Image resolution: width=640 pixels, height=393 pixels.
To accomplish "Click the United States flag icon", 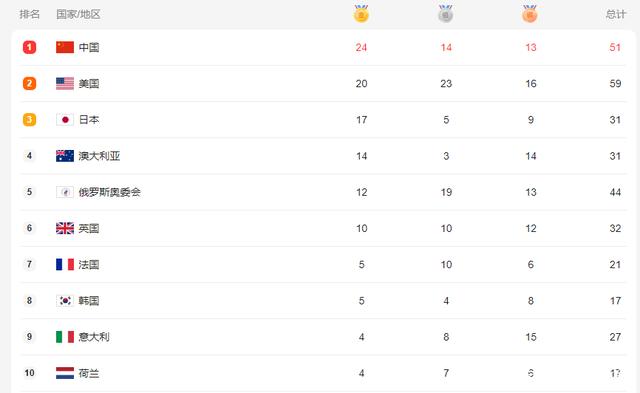I will coord(65,84).
